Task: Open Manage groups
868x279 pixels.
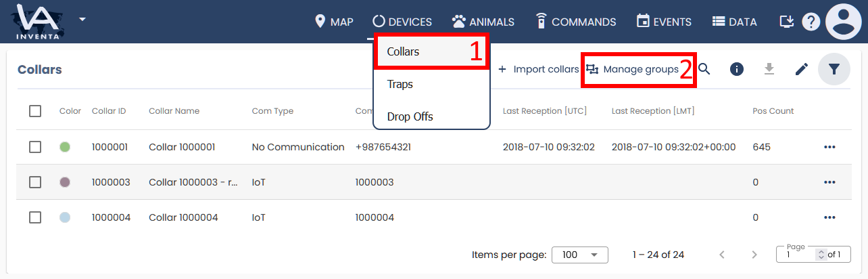Action: pyautogui.click(x=633, y=69)
